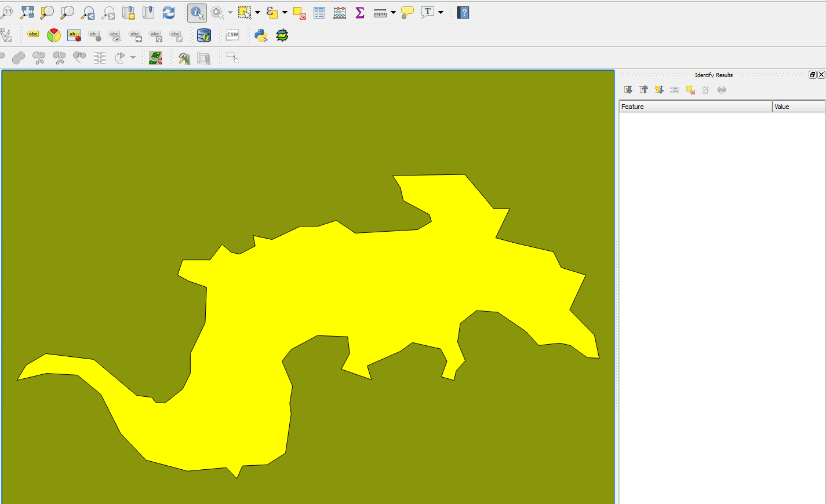Click the Zoom to Layer magnifier
826x504 pixels.
[x=67, y=12]
